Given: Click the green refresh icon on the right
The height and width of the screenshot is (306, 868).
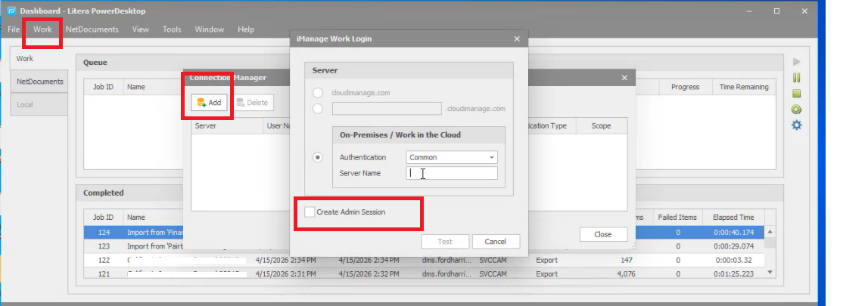Looking at the screenshot, I should pyautogui.click(x=797, y=110).
